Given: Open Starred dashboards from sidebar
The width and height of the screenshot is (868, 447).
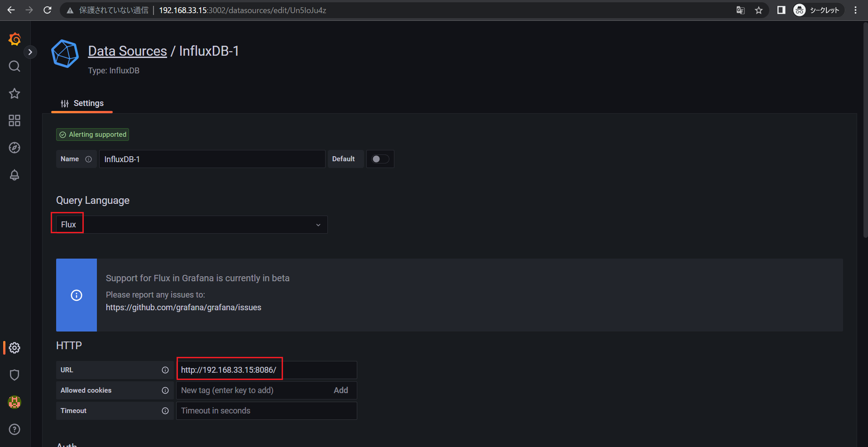Looking at the screenshot, I should click(x=14, y=93).
